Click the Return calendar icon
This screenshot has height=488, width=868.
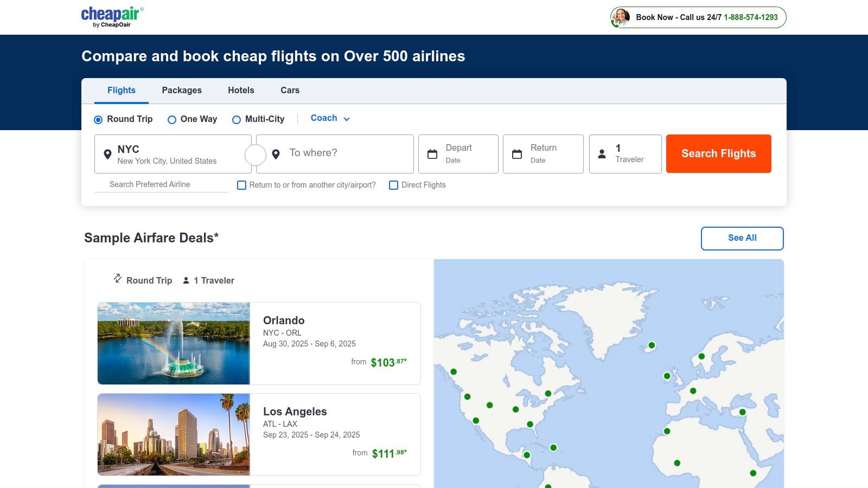pos(517,154)
